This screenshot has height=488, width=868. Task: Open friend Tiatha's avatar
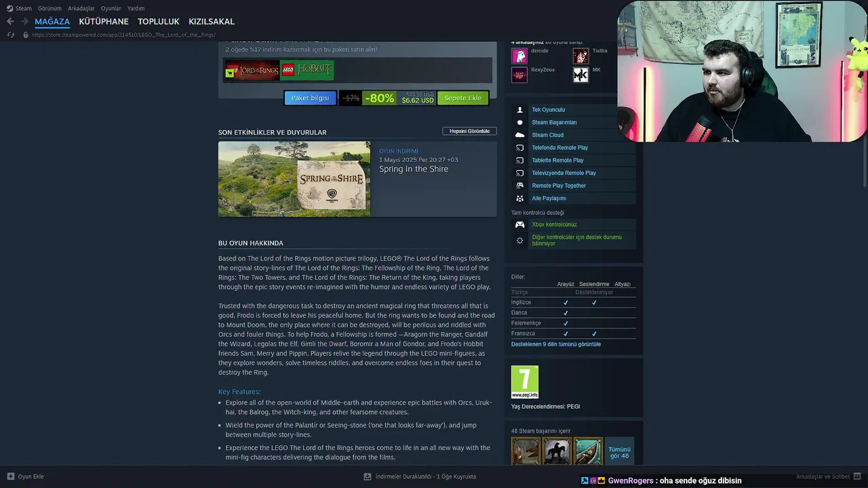(x=580, y=56)
